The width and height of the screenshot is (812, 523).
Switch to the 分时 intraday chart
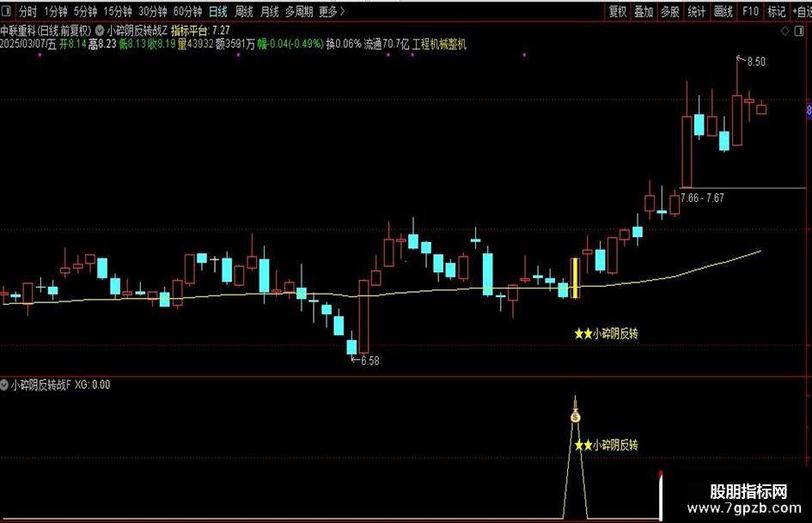(28, 11)
